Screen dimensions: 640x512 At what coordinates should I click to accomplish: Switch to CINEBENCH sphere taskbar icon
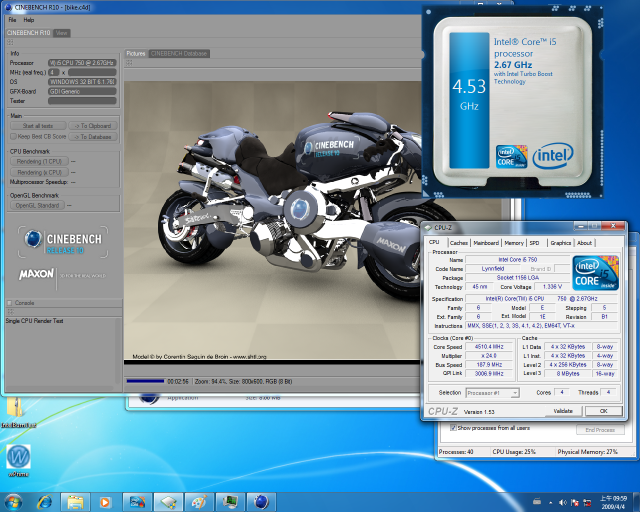point(261,502)
